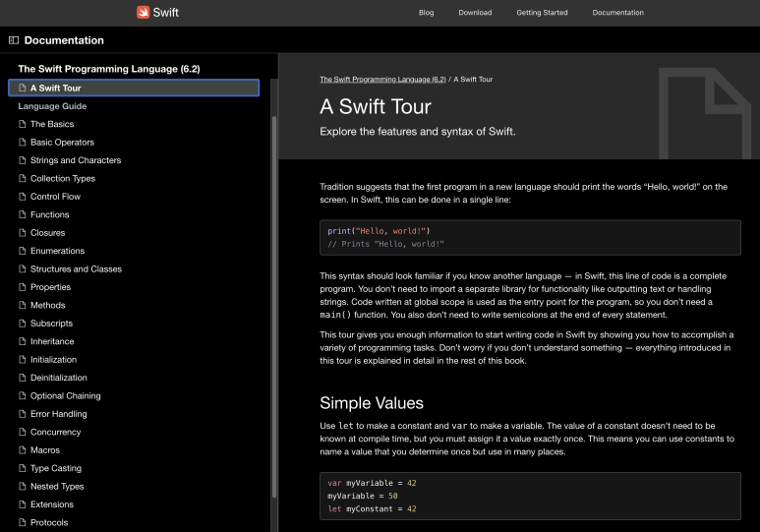Click the page icon beside Closures
Screen dimensions: 760x532
22,233
